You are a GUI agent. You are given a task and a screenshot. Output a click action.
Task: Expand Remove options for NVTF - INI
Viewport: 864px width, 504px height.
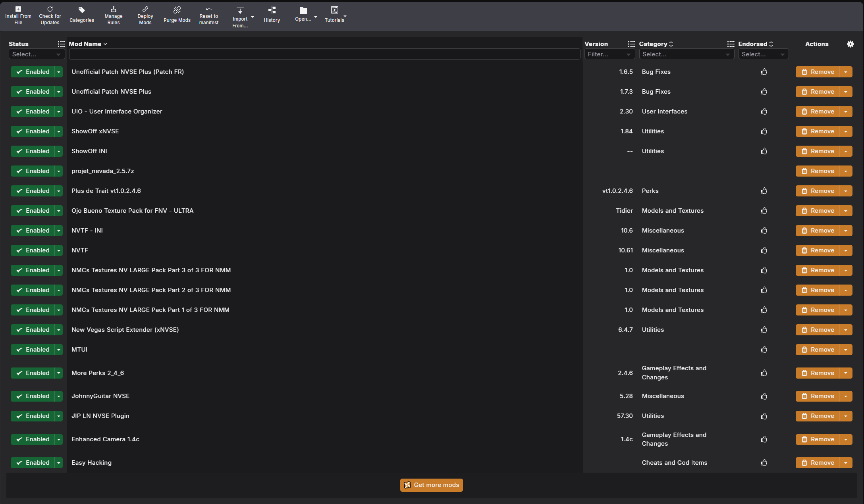(x=846, y=231)
